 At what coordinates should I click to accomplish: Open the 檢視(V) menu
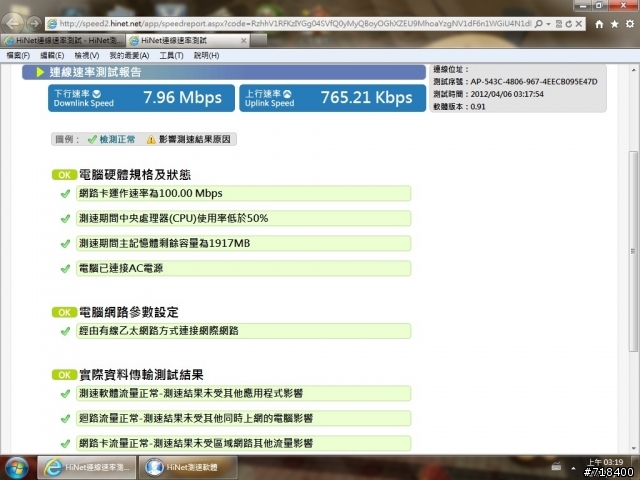(x=87, y=56)
